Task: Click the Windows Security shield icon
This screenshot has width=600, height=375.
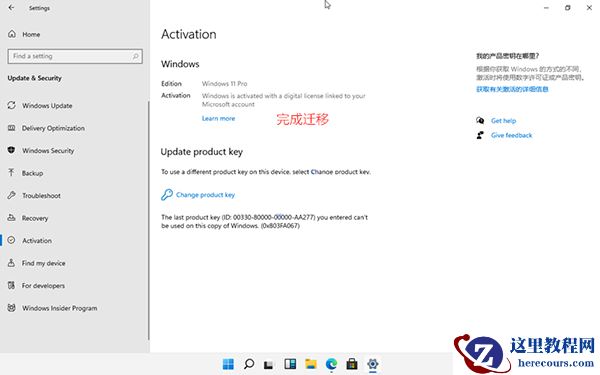Action: tap(11, 150)
